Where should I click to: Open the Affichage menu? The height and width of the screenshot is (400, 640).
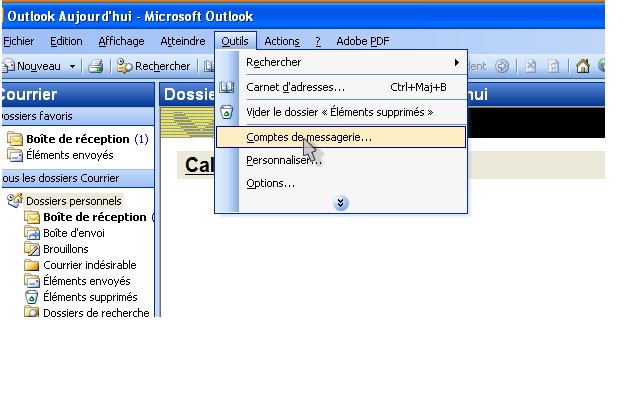(x=121, y=41)
